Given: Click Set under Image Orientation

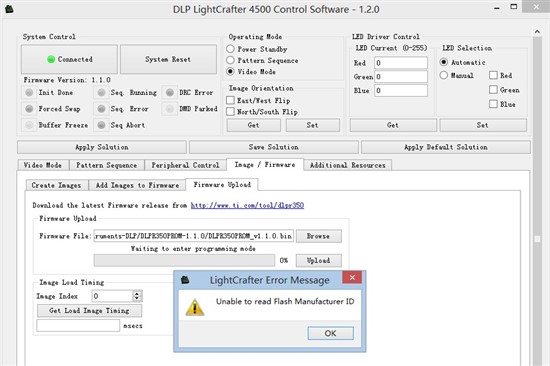Looking at the screenshot, I should [313, 125].
